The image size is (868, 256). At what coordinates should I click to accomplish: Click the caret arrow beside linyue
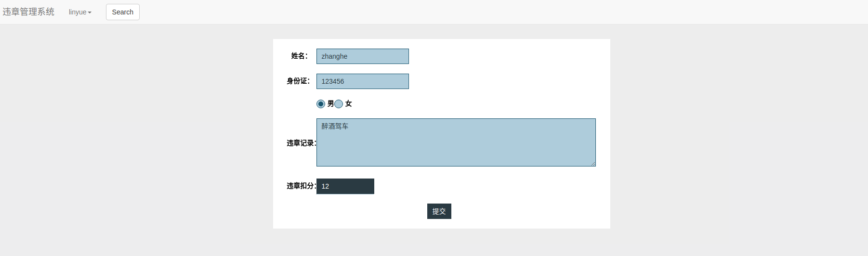(90, 13)
